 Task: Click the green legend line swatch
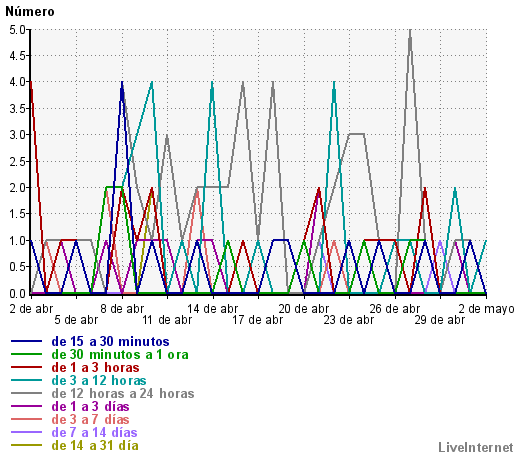26,354
